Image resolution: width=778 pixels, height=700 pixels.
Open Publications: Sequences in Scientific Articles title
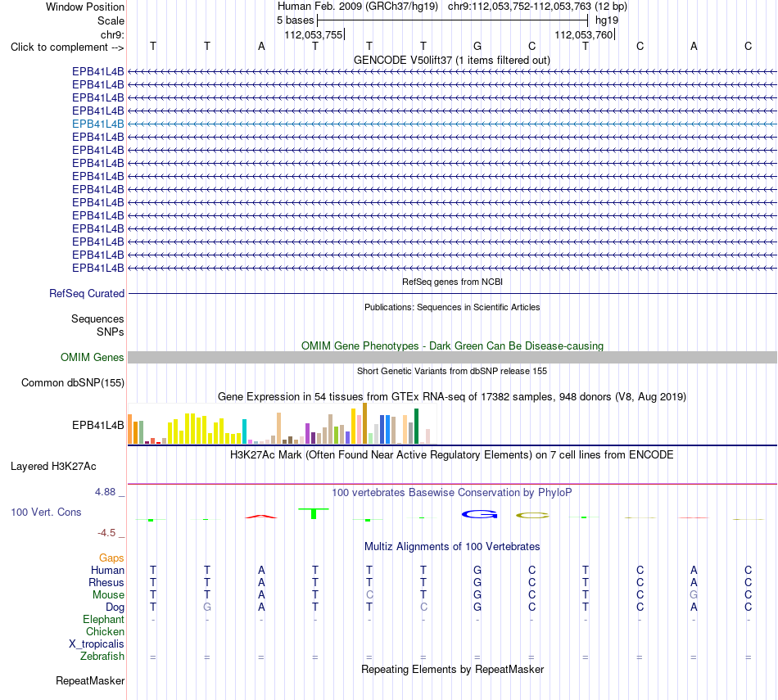pos(452,307)
